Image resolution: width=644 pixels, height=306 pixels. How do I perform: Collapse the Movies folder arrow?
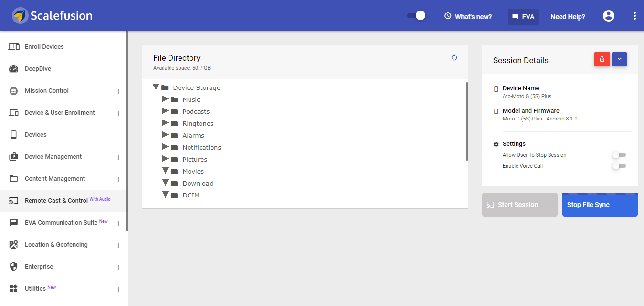pyautogui.click(x=165, y=171)
